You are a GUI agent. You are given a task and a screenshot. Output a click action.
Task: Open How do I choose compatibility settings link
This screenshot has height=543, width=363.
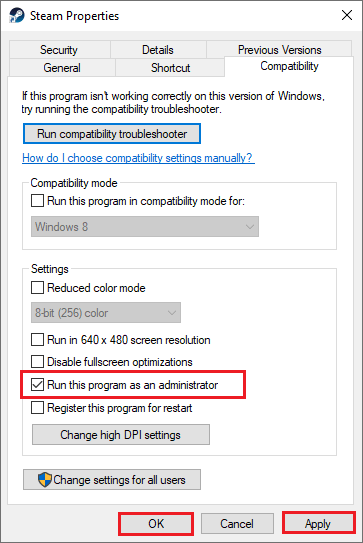pos(138,158)
